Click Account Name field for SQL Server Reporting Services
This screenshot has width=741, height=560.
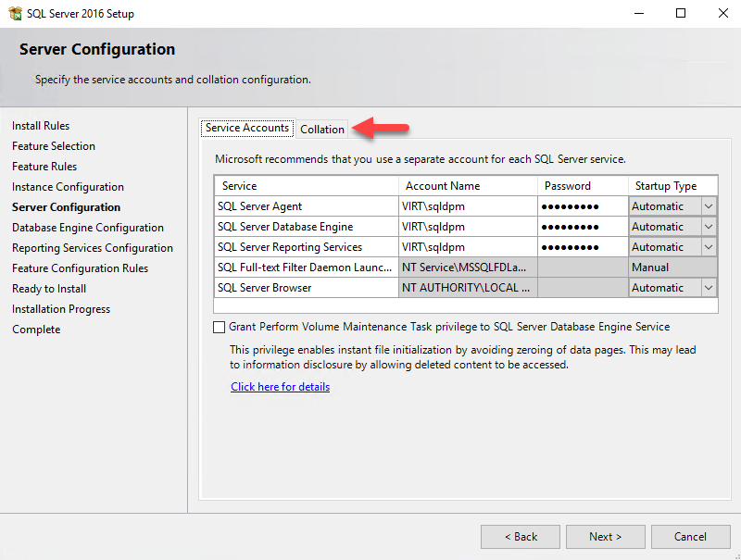[x=468, y=247]
